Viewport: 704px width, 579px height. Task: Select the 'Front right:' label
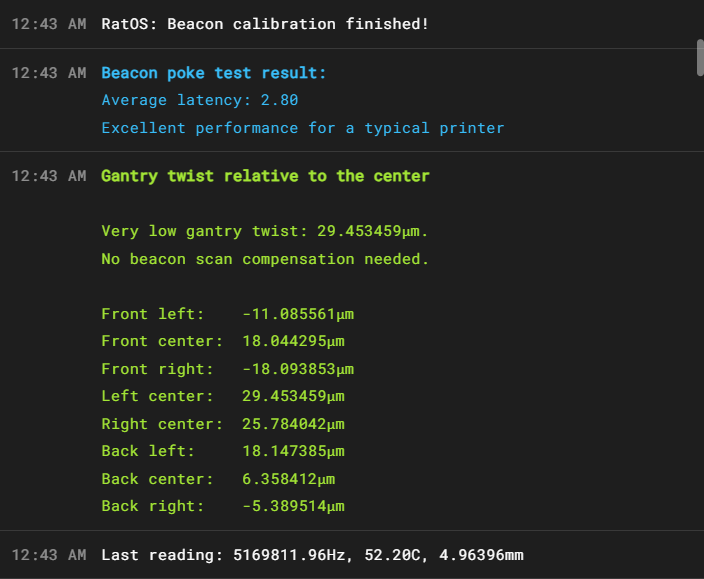coord(157,369)
